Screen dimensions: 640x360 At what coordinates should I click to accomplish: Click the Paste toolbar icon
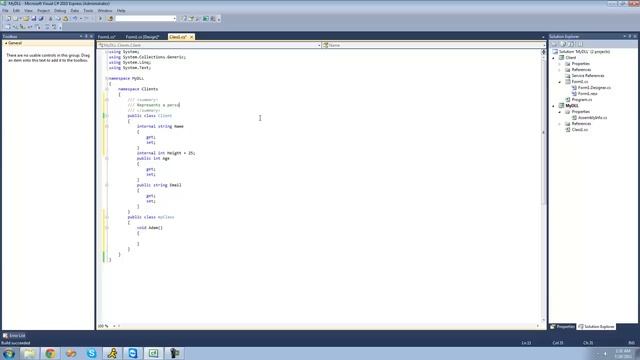[x=66, y=19]
